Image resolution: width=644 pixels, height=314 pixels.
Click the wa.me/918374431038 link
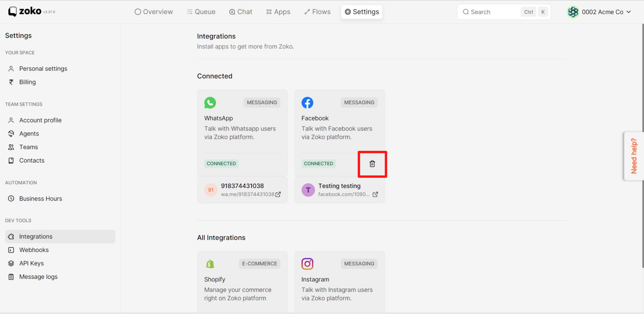(x=247, y=194)
